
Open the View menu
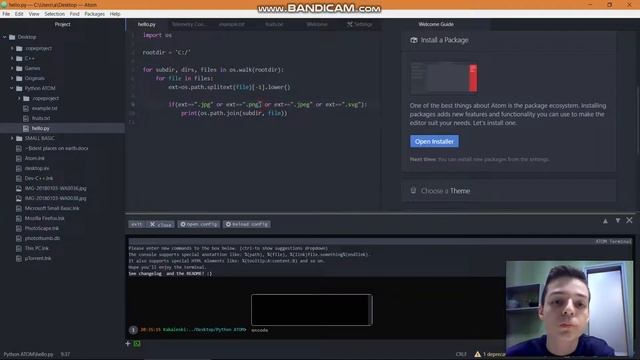[34, 14]
